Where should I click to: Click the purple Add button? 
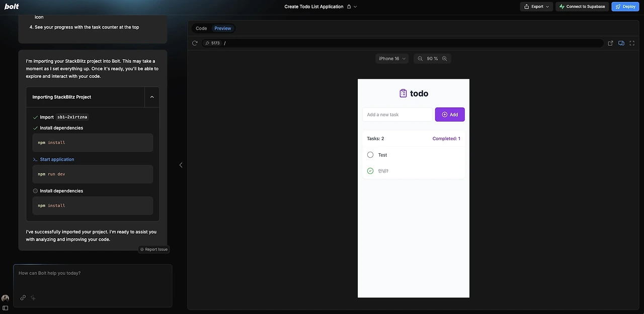[x=450, y=115]
